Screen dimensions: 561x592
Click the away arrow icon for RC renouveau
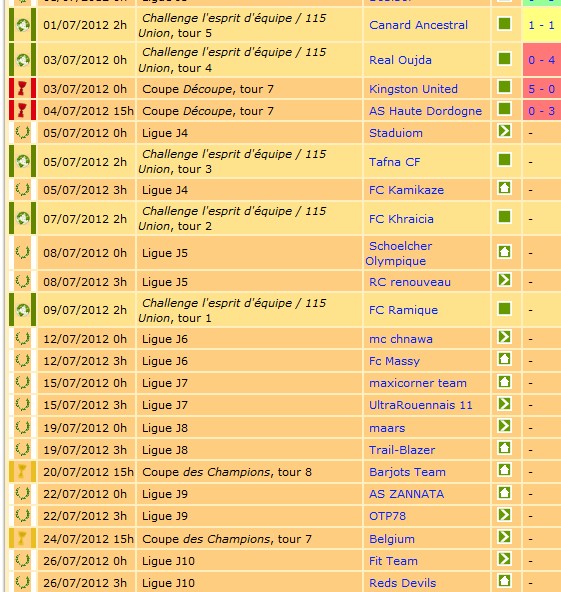(x=504, y=280)
